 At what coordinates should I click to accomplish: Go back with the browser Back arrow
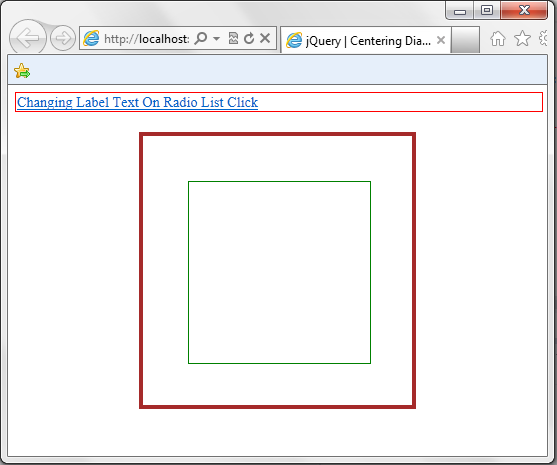[x=28, y=38]
